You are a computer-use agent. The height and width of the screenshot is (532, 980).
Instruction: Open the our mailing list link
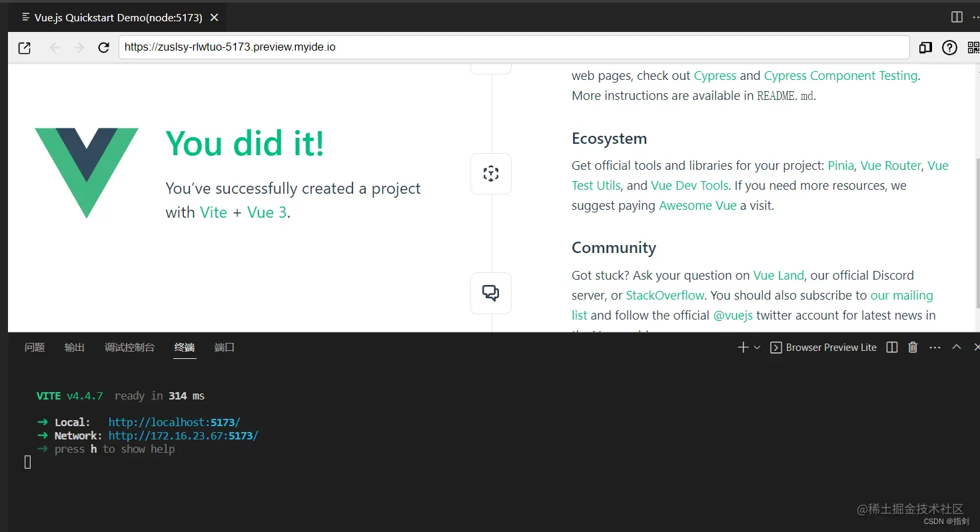point(901,296)
